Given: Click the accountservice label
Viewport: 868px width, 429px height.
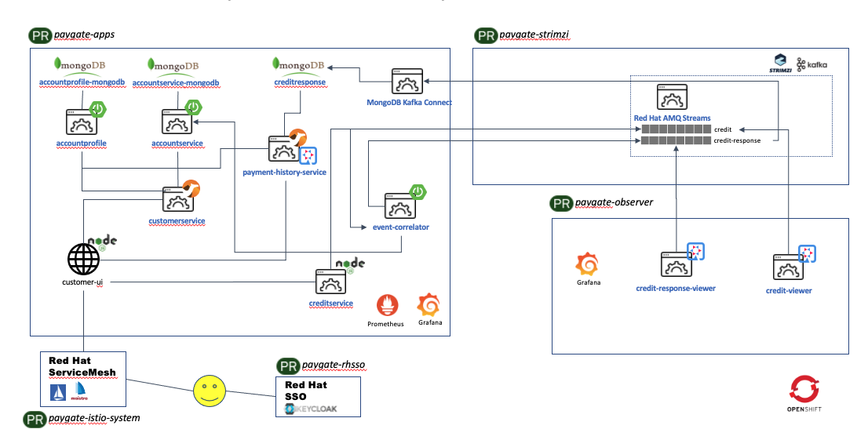Looking at the screenshot, I should pos(177,144).
